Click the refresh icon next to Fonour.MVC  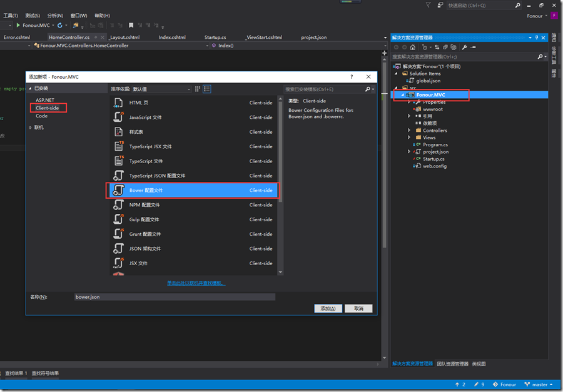60,25
